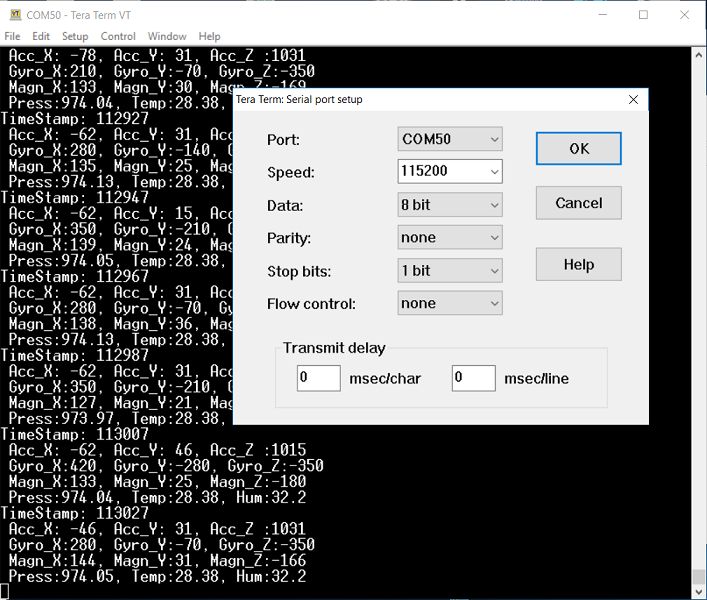This screenshot has height=600, width=707.
Task: Expand the Speed dropdown showing 115200
Action: (x=450, y=171)
